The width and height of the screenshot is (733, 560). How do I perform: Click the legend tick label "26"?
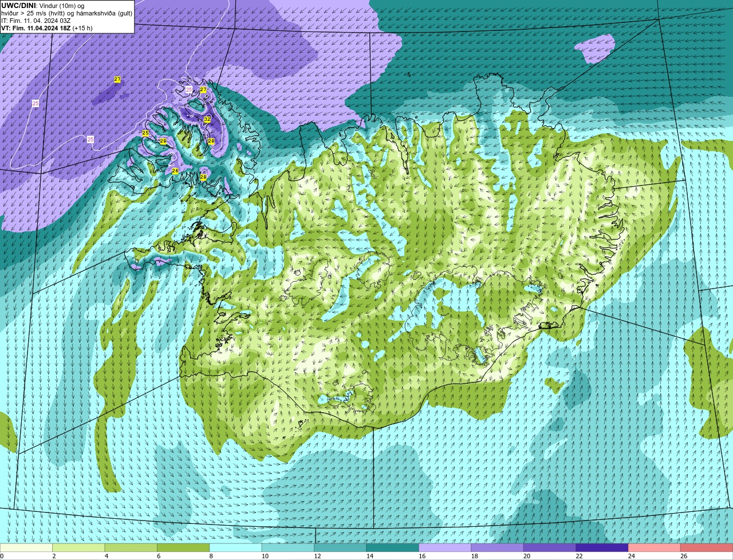684,556
